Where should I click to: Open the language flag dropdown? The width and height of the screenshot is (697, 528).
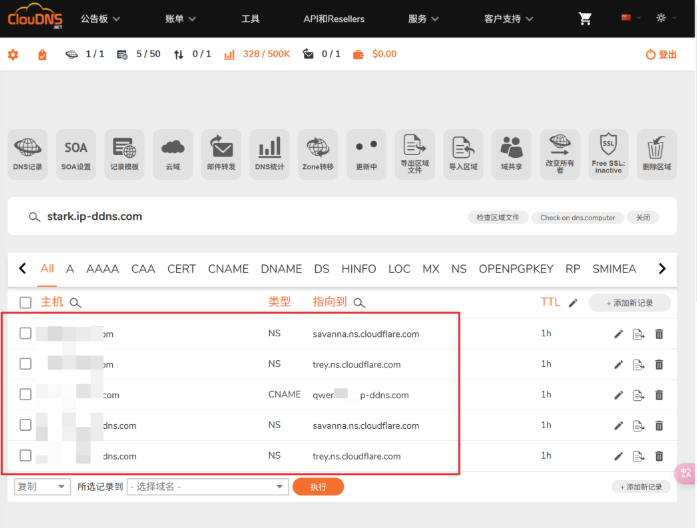click(x=631, y=18)
